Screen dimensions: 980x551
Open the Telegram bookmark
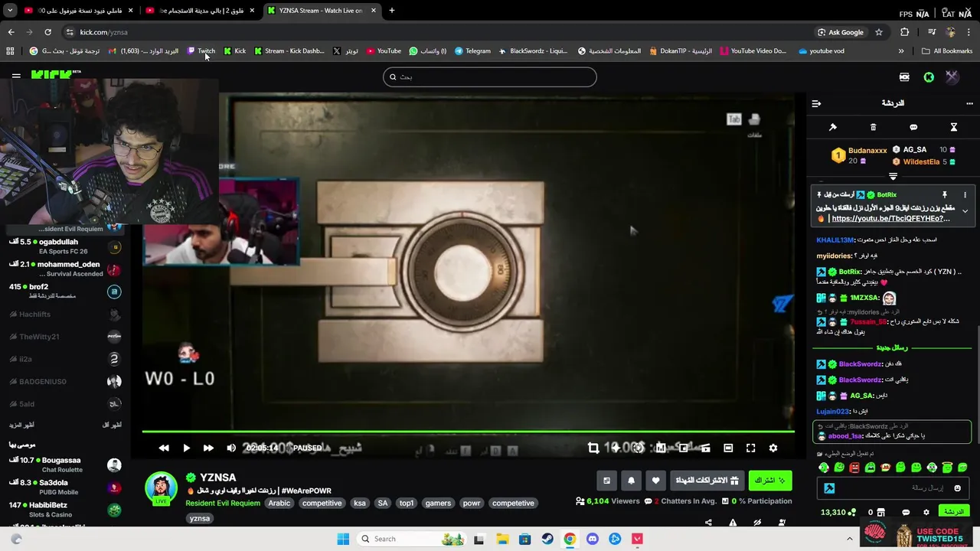pyautogui.click(x=472, y=51)
